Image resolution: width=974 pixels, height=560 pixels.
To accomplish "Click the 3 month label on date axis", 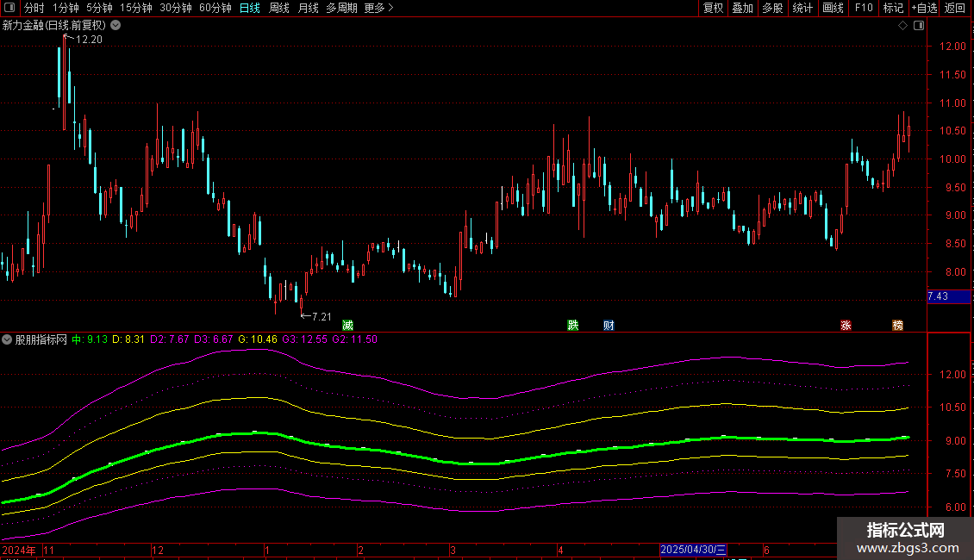I will pyautogui.click(x=453, y=550).
